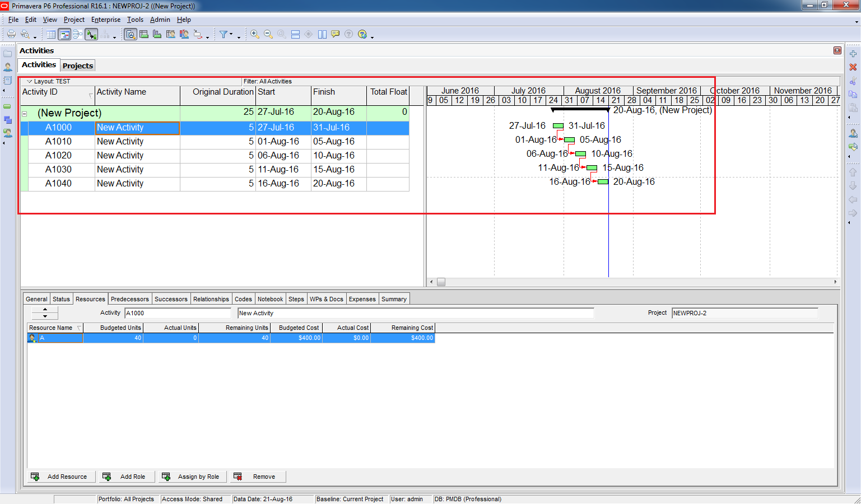861x504 pixels.
Task: Open the Help globe icon
Action: tap(362, 34)
